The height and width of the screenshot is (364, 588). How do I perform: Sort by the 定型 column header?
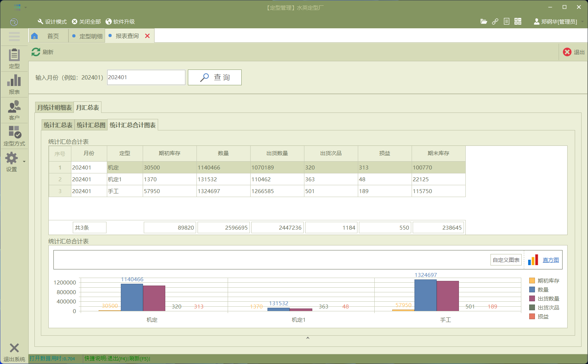coord(125,153)
